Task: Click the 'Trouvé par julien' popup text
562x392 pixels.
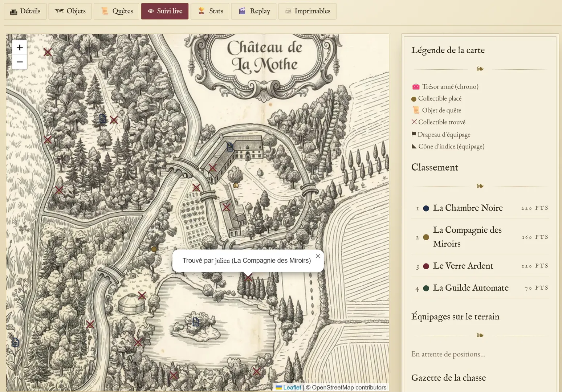Action: 247,261
